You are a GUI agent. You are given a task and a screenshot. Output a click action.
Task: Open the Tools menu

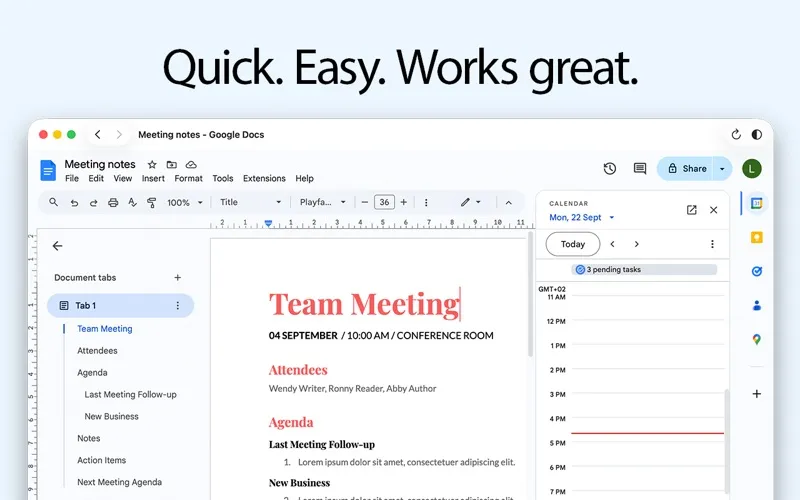(x=223, y=179)
